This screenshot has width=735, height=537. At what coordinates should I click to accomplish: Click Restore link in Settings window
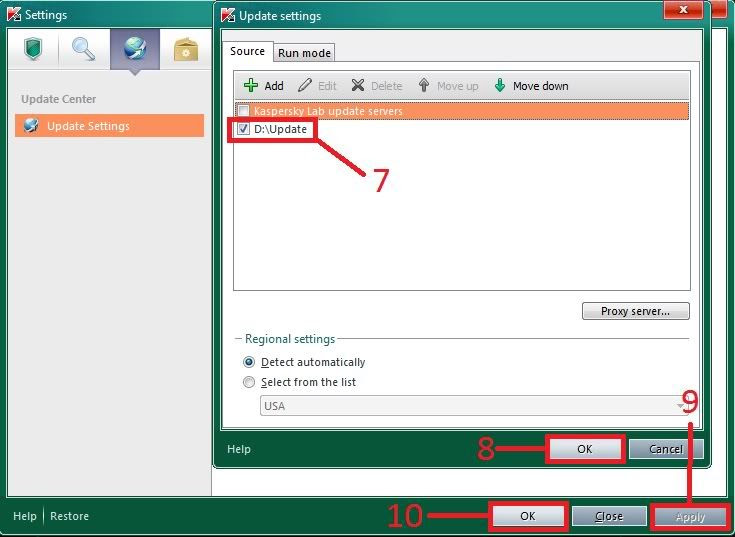[69, 516]
